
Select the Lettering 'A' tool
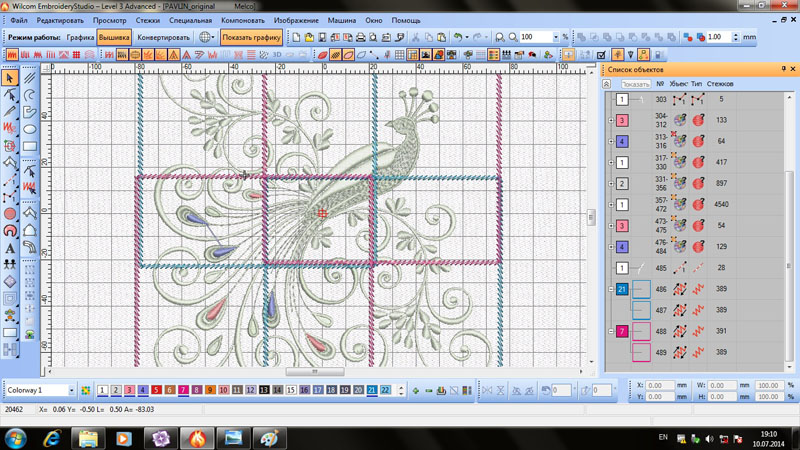tap(10, 248)
